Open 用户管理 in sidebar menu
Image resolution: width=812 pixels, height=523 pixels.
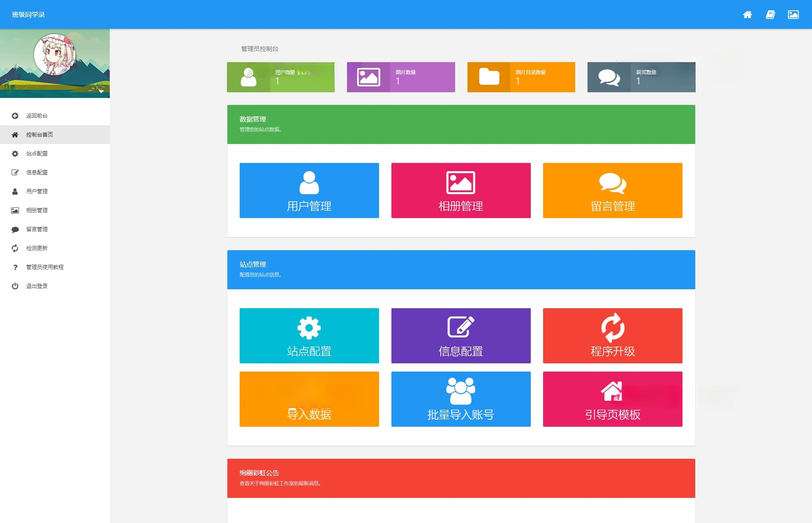pyautogui.click(x=55, y=191)
